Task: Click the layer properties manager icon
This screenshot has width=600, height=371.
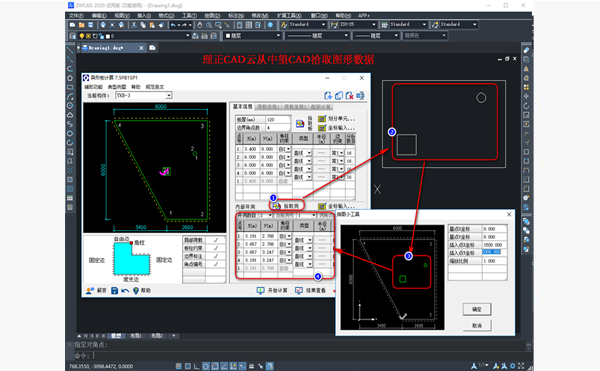Action: point(73,36)
